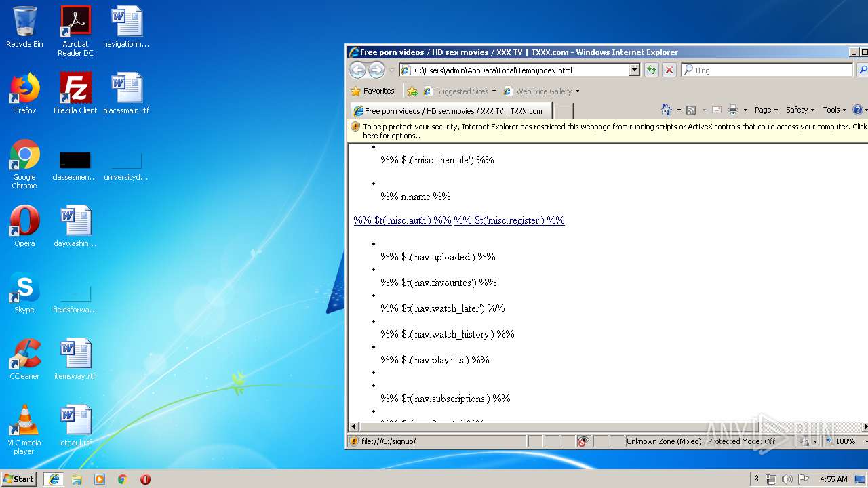Screen dimensions: 868x488
Task: Stop page loading with red X
Action: coord(669,70)
